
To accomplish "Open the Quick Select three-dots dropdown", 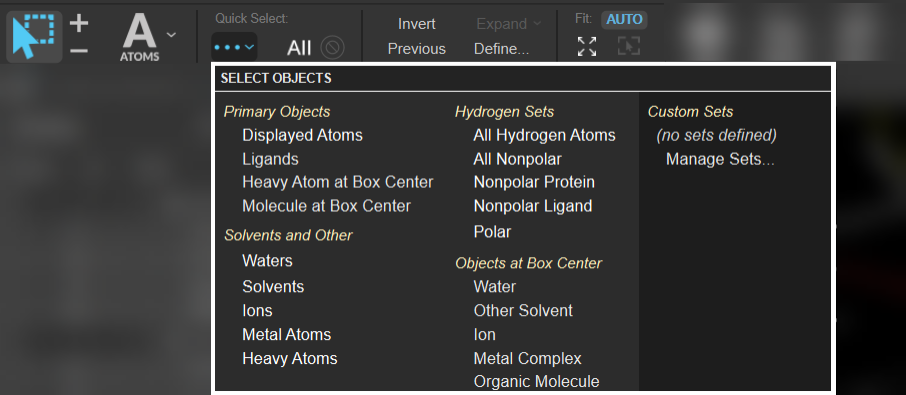I will coord(234,47).
